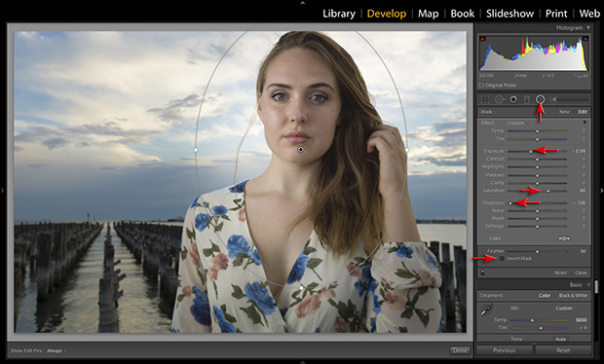Open the WB Custom dropdown
This screenshot has height=364, width=604.
coord(566,309)
